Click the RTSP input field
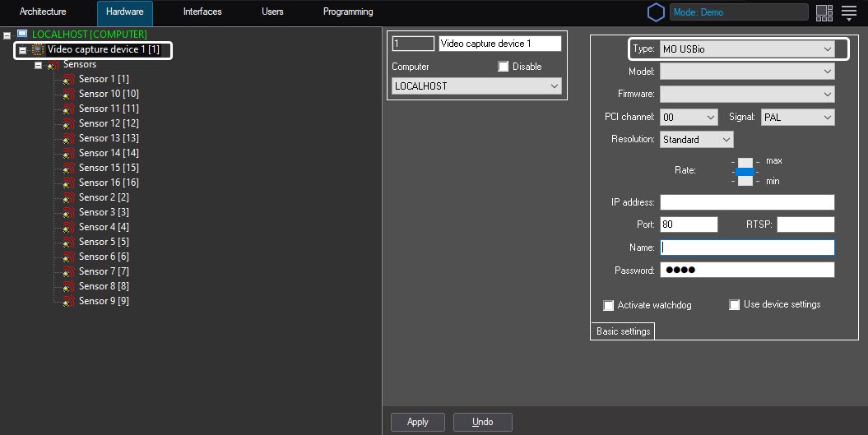 pyautogui.click(x=805, y=224)
